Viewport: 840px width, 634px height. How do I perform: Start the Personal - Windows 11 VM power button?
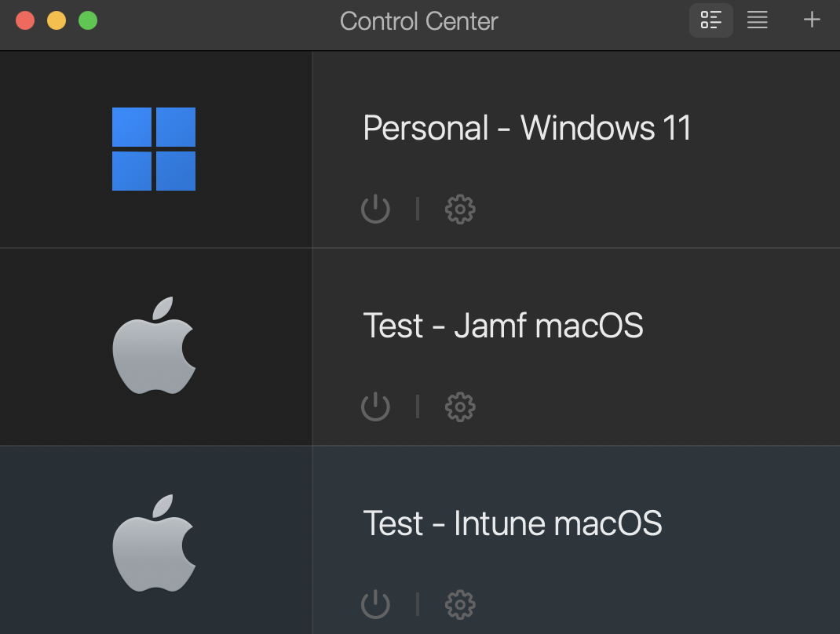[x=375, y=210]
